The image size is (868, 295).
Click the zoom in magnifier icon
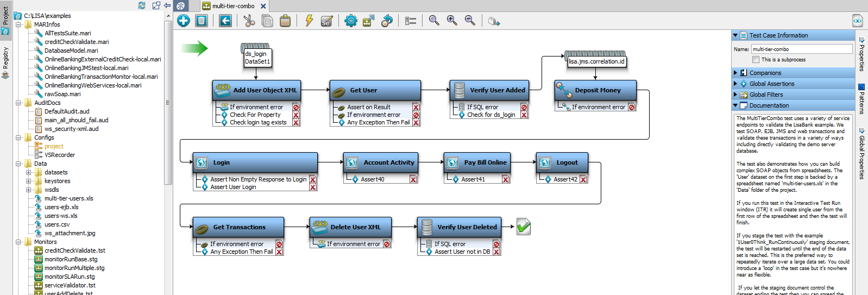452,21
